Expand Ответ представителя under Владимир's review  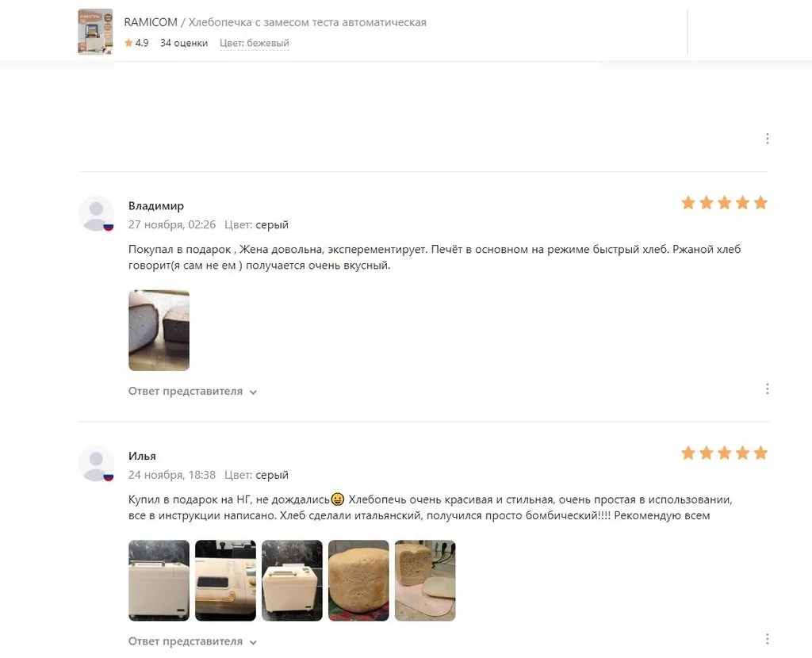[x=193, y=392]
